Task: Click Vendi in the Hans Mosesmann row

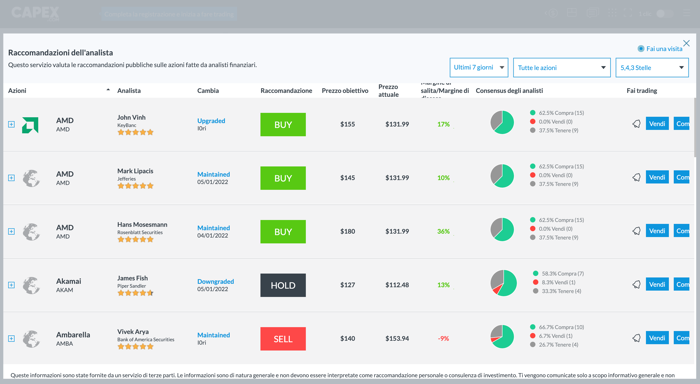Action: coord(657,231)
